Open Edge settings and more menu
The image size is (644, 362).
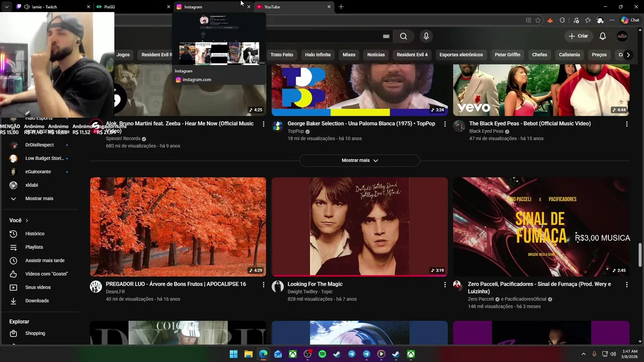(612, 20)
